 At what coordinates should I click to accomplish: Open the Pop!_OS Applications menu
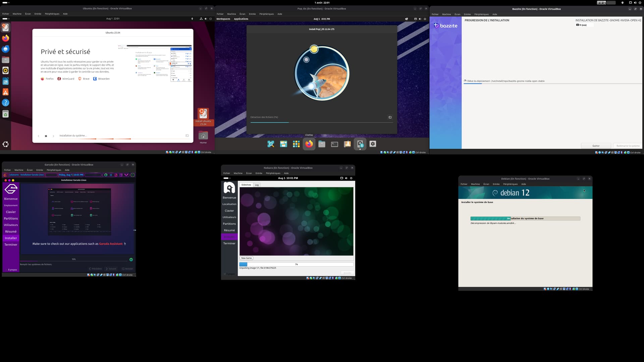tap(241, 19)
